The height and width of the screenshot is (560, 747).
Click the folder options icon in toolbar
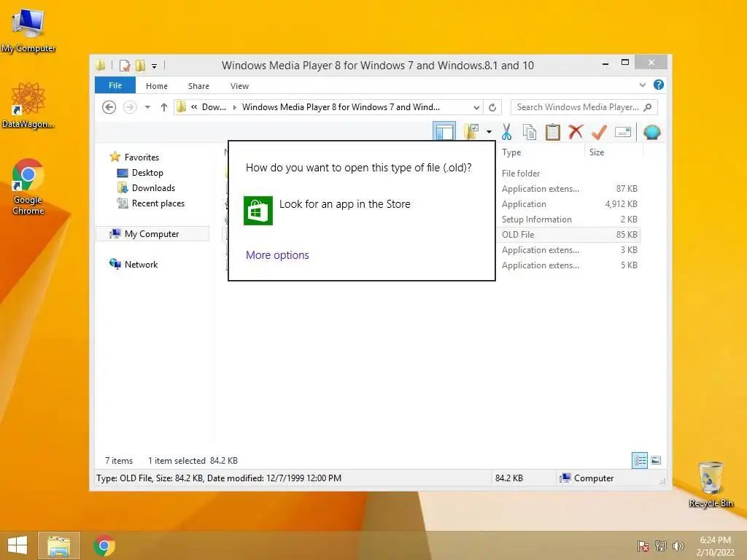[471, 131]
